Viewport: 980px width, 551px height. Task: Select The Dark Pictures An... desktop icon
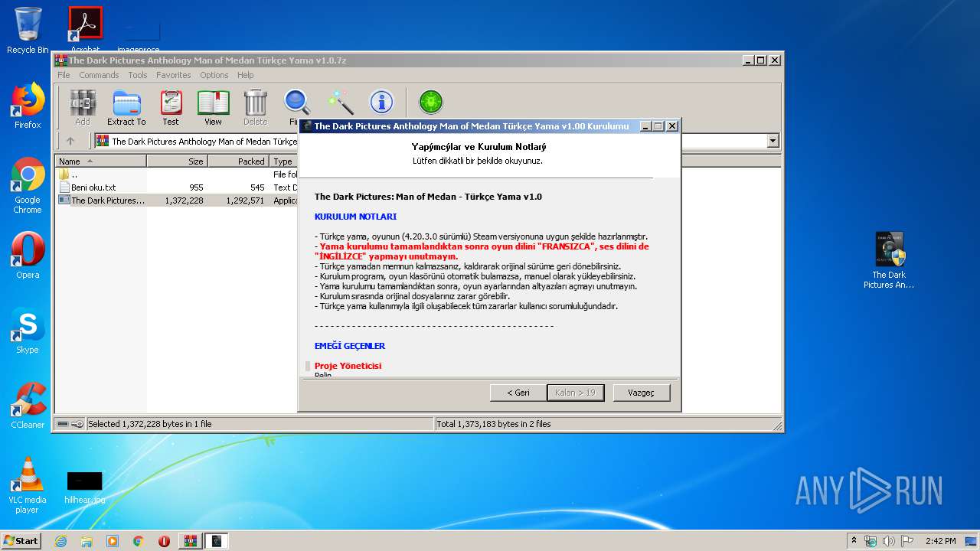(889, 260)
